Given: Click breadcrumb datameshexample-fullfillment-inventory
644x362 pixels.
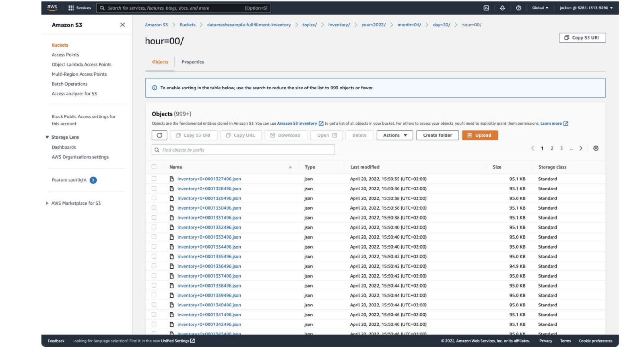Looking at the screenshot, I should tap(249, 25).
